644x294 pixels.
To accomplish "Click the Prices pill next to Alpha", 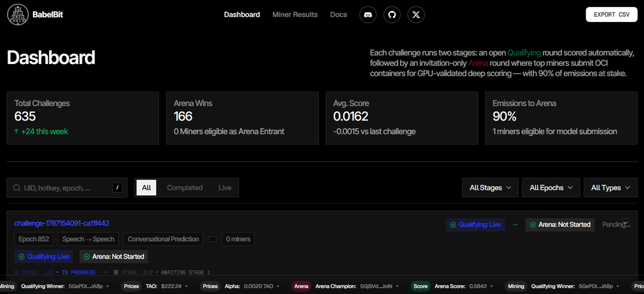I will pyautogui.click(x=210, y=286).
